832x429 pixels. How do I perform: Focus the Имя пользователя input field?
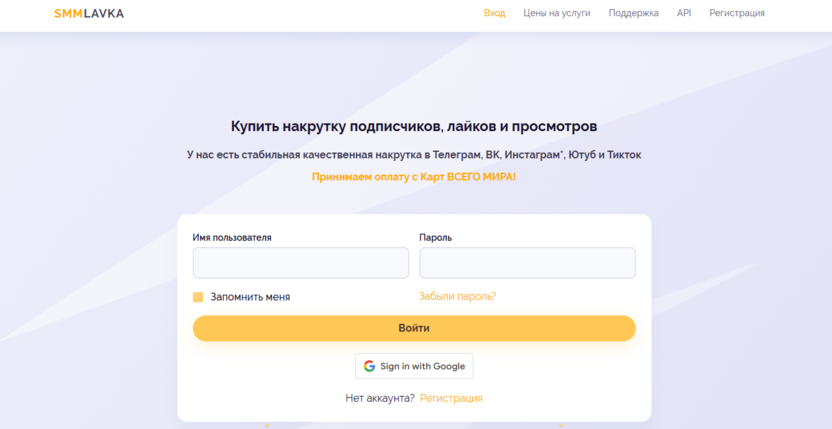[300, 263]
